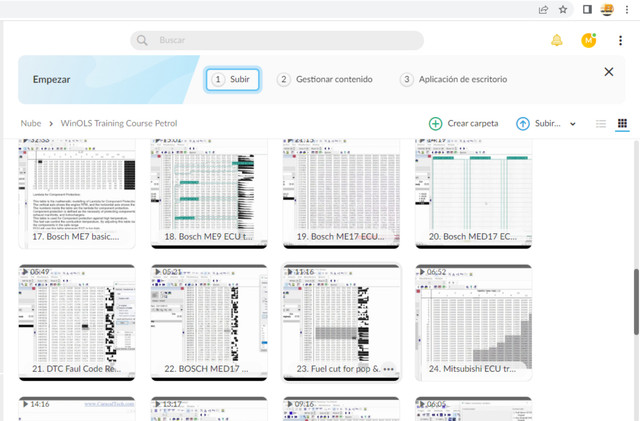Play the video with 09:16 duration

341,409
